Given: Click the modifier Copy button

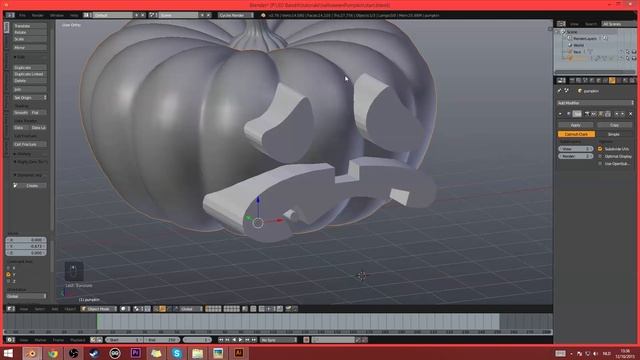Looking at the screenshot, I should [x=614, y=125].
